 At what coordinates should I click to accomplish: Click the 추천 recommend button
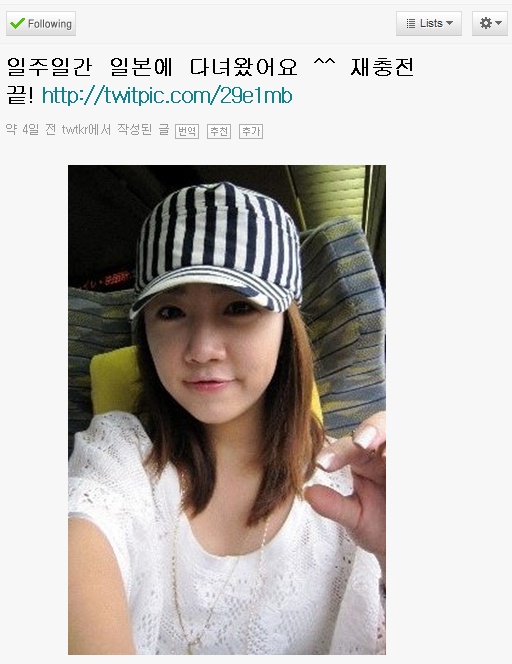219,131
